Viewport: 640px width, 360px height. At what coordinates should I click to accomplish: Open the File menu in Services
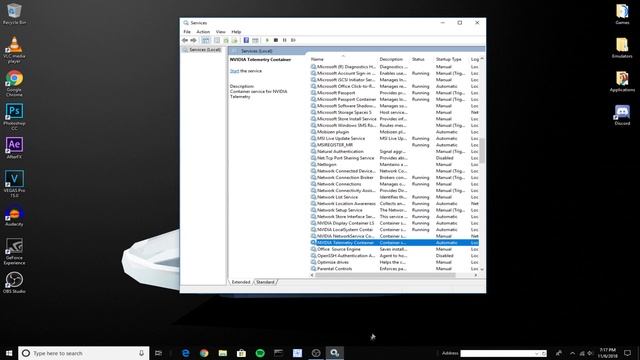click(187, 32)
